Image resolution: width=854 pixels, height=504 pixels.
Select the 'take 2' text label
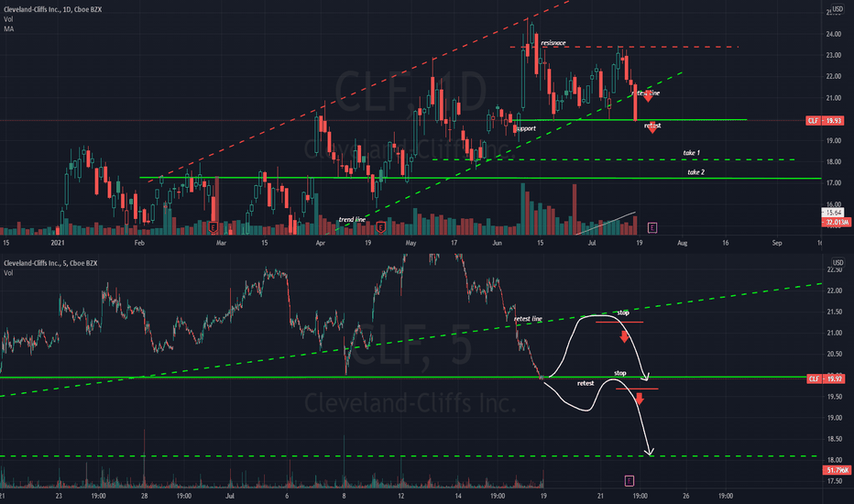695,172
